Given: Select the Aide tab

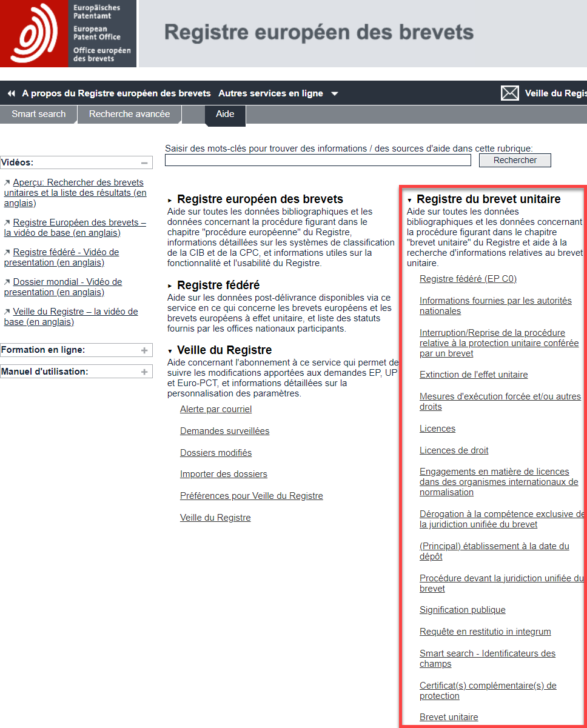Looking at the screenshot, I should click(225, 114).
